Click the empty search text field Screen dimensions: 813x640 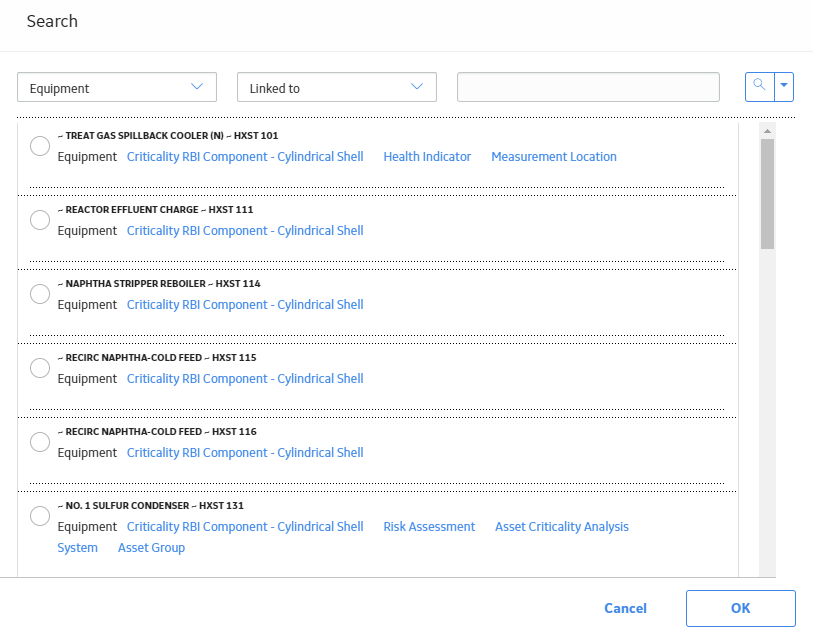point(588,87)
